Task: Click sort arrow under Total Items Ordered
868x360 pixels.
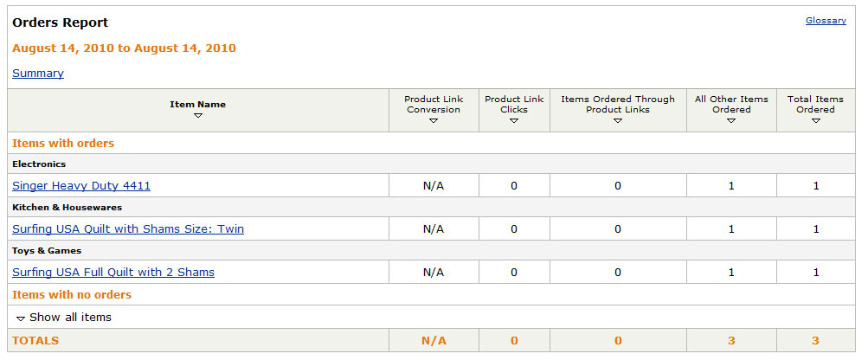Action: 815,121
